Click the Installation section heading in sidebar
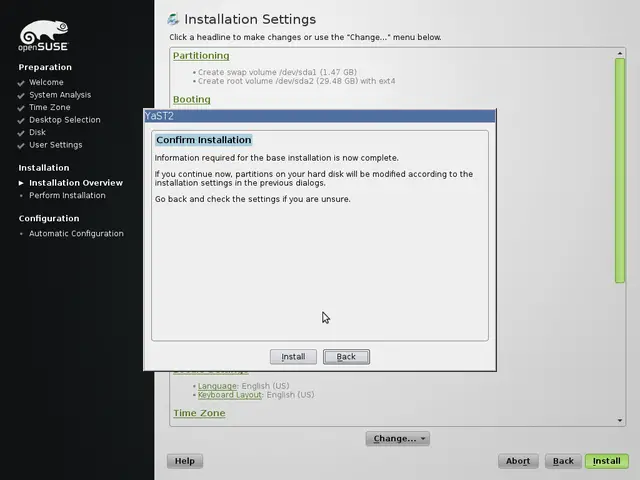 click(x=44, y=168)
